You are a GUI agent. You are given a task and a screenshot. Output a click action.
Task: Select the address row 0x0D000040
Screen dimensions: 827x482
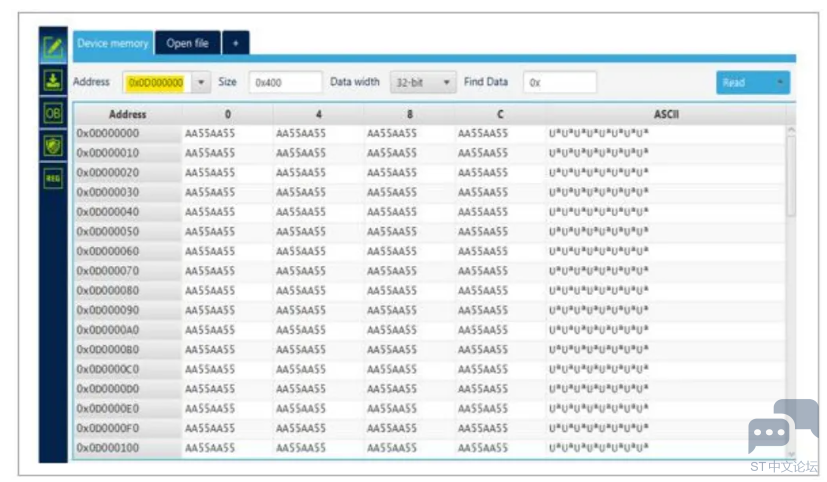point(108,212)
